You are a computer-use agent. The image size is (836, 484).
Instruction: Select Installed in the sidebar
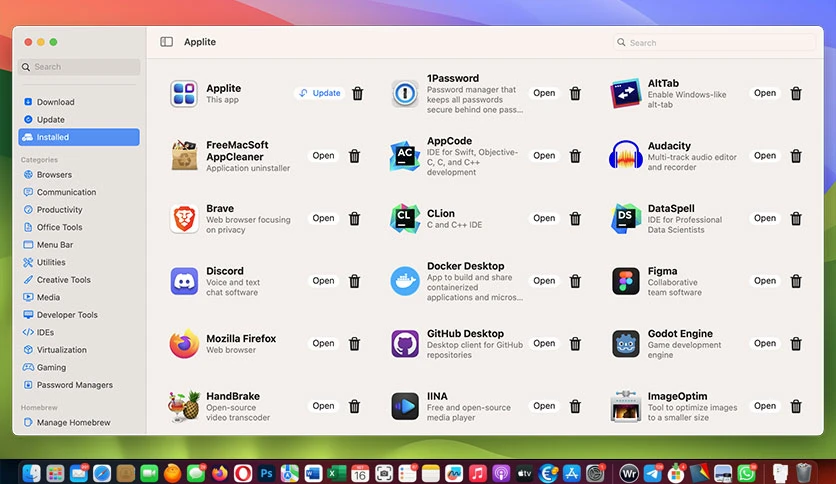(79, 137)
